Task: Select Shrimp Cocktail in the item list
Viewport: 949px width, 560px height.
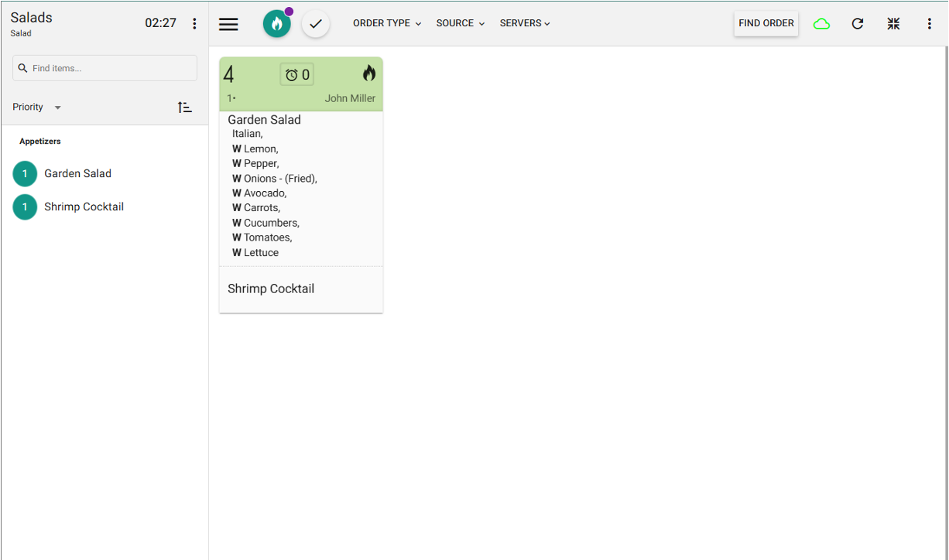Action: point(84,207)
